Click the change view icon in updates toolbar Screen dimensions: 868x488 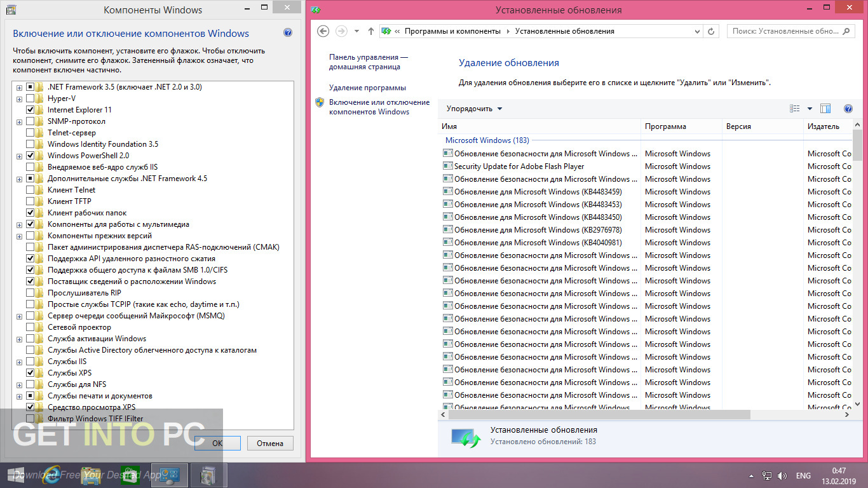(x=794, y=109)
